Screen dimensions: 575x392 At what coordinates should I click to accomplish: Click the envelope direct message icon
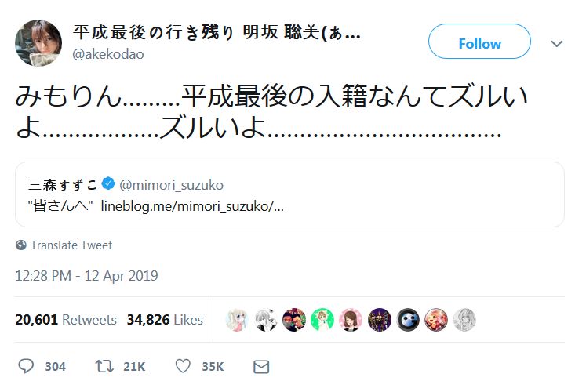tap(261, 366)
